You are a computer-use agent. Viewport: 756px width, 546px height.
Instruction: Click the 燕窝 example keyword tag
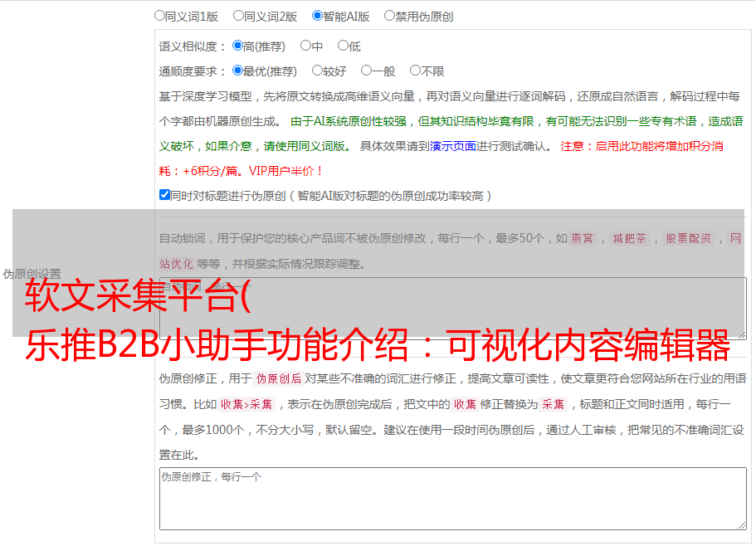583,238
